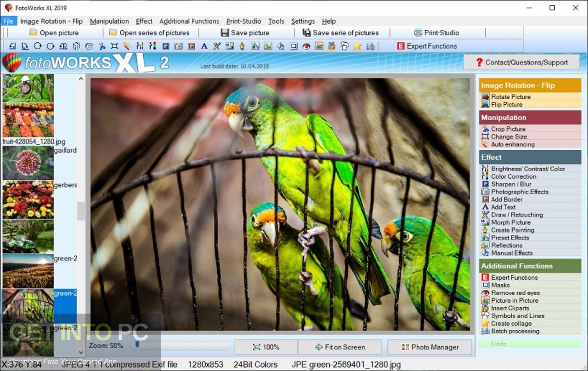Click the Remove red eyes toolbar icon

306,46
